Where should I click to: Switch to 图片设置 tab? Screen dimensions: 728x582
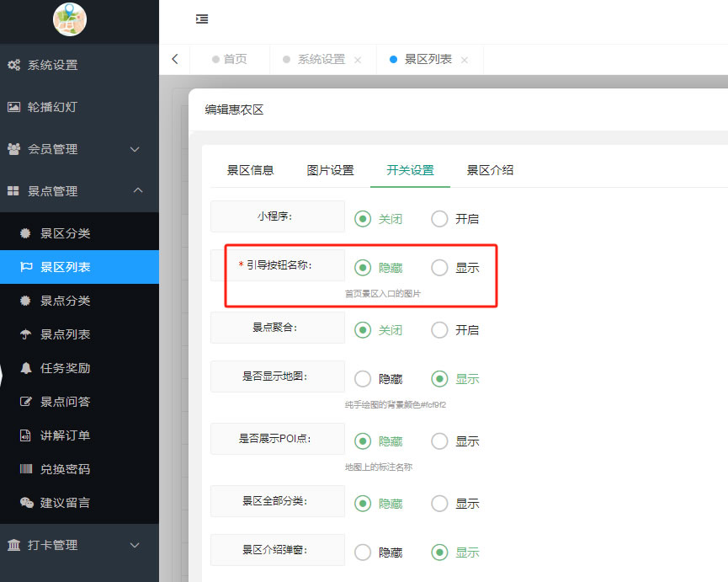click(330, 170)
